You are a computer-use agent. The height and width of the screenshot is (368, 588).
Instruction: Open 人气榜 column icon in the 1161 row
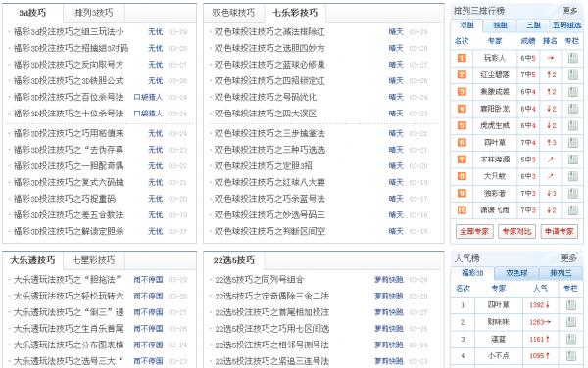pos(571,339)
